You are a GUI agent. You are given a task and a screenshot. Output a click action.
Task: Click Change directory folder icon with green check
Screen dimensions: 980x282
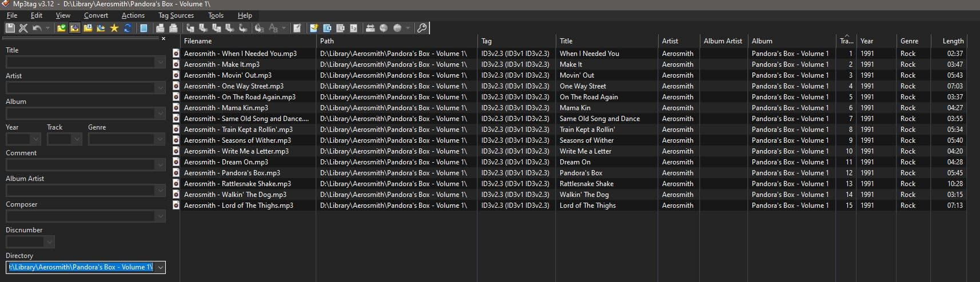tap(61, 28)
